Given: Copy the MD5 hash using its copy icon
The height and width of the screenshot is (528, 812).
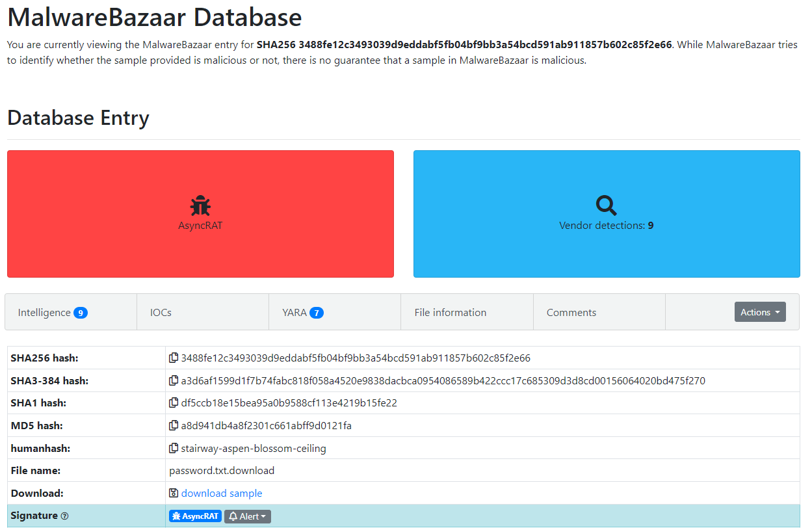Looking at the screenshot, I should [174, 425].
